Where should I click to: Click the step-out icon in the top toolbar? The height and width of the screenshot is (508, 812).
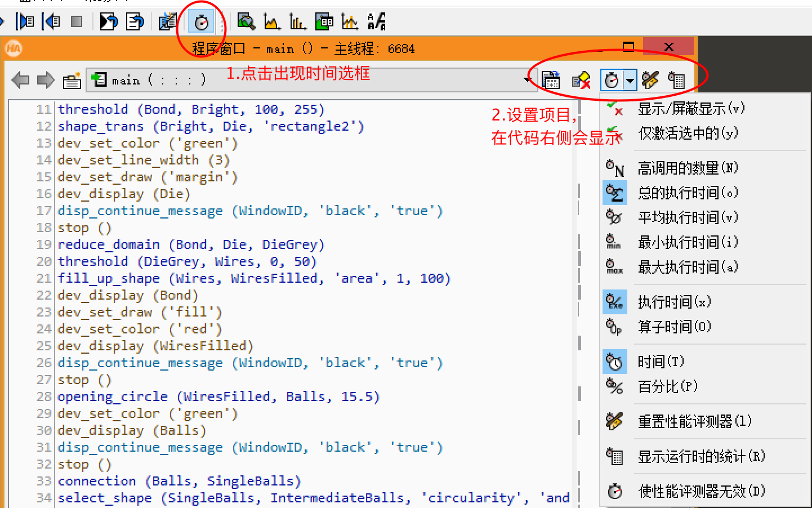[51, 22]
